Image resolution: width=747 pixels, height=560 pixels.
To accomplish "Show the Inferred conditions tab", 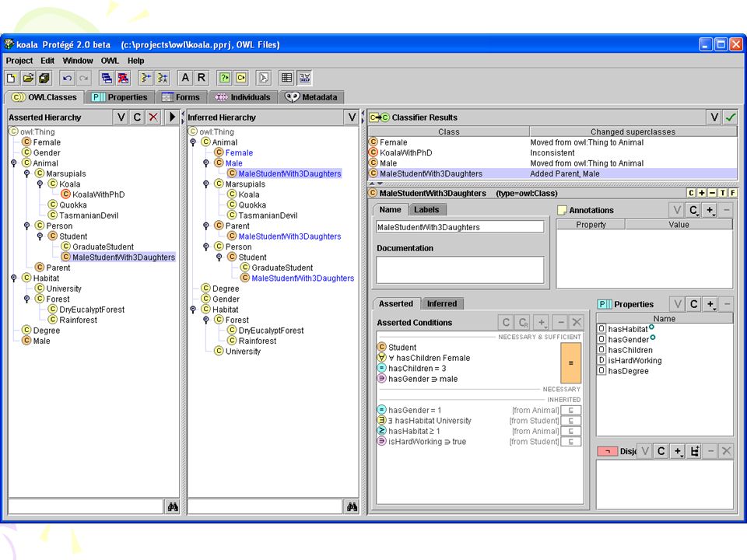I will tap(442, 304).
